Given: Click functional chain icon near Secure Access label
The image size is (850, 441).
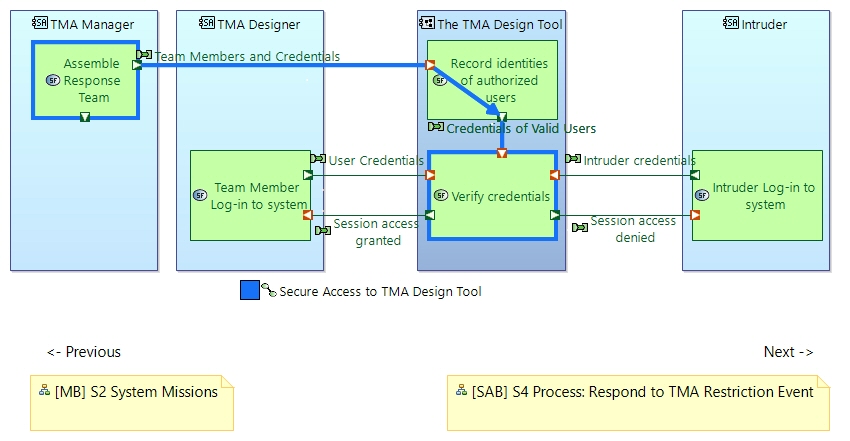Looking at the screenshot, I should 269,290.
